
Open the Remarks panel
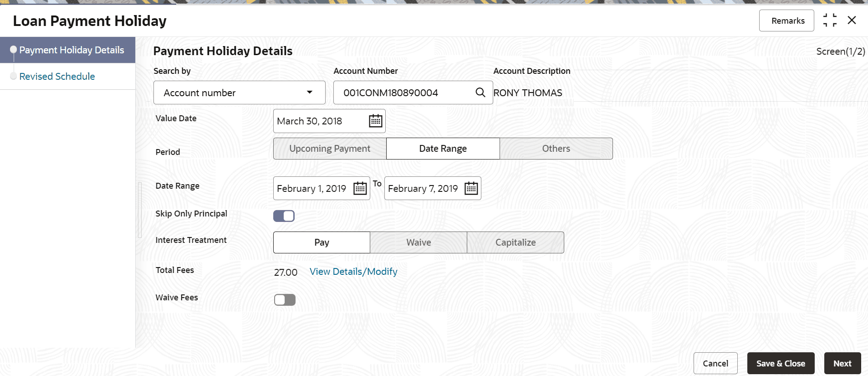point(787,21)
